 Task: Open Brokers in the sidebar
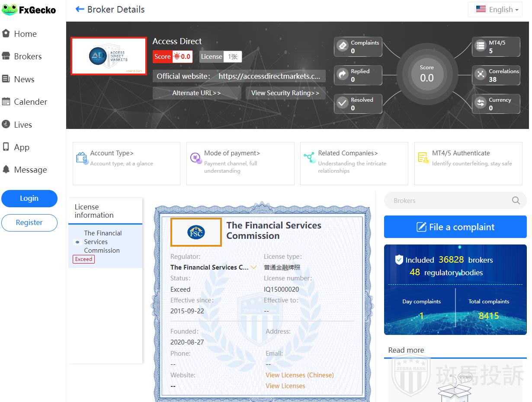pos(28,56)
